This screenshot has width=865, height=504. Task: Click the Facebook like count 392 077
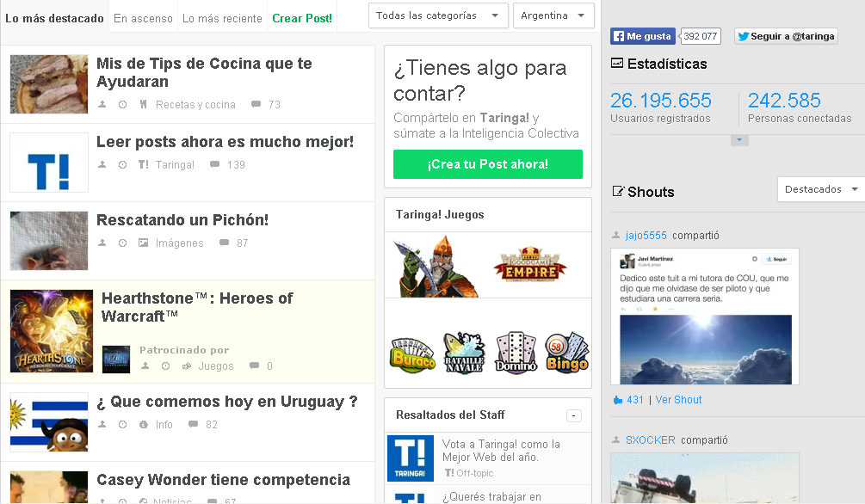point(700,36)
